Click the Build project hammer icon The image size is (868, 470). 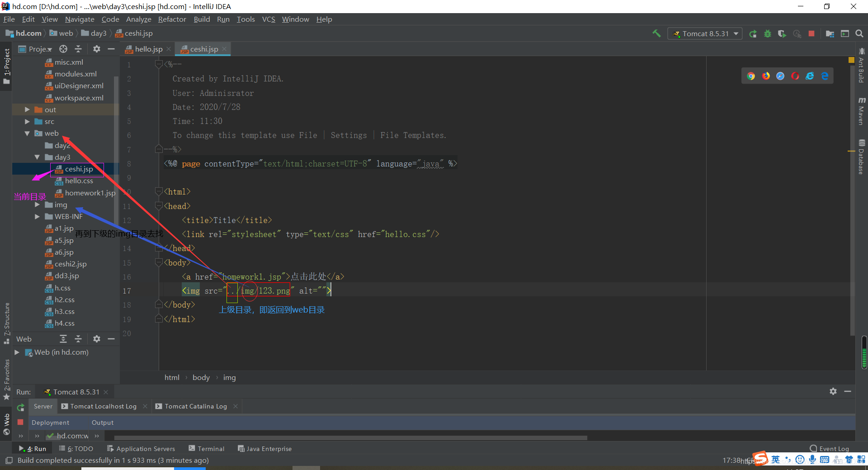(656, 33)
